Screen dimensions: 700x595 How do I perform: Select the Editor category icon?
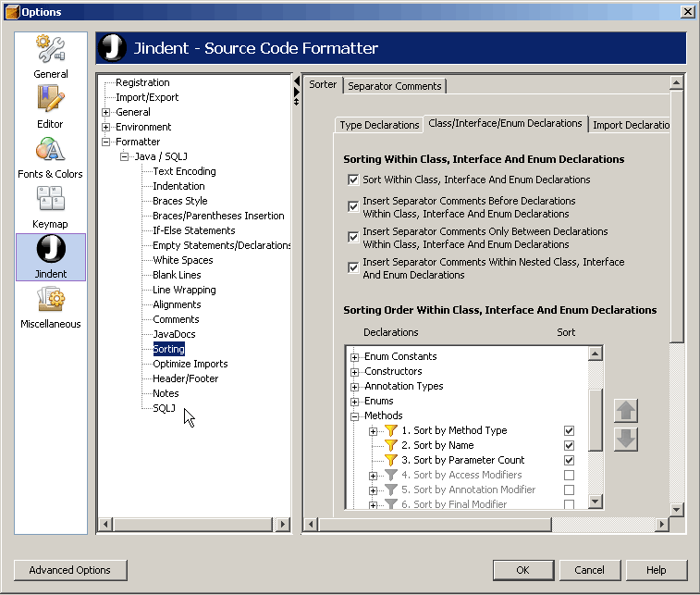point(50,99)
